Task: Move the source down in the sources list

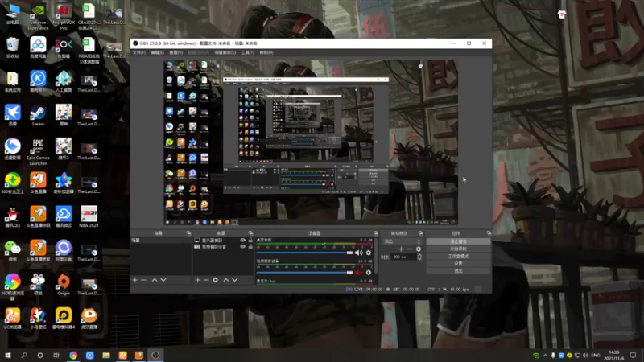Action: click(235, 280)
